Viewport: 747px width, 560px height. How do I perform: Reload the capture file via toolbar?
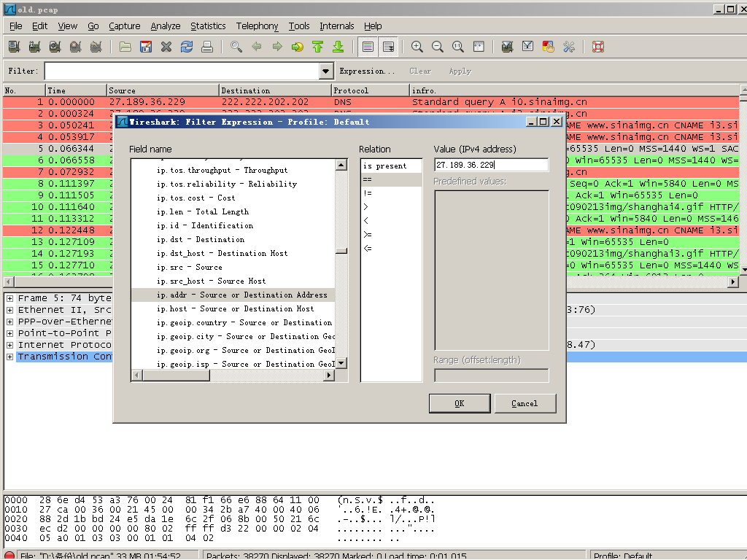click(187, 47)
